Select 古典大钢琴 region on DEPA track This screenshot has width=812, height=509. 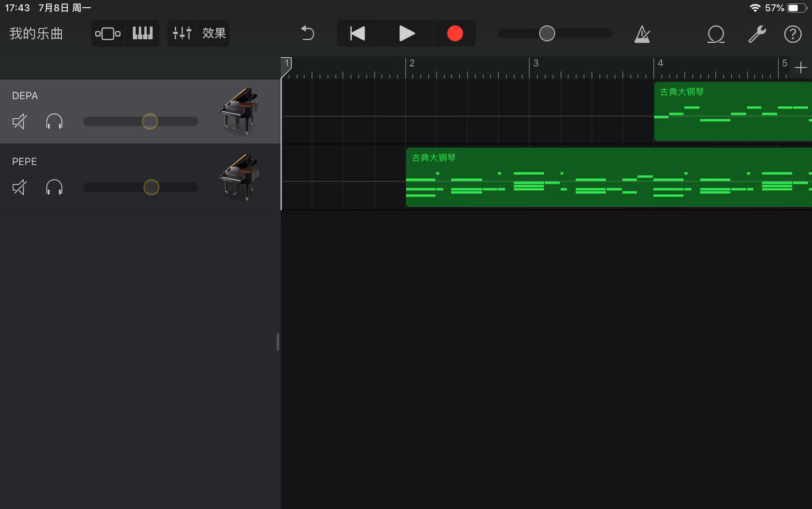733,111
